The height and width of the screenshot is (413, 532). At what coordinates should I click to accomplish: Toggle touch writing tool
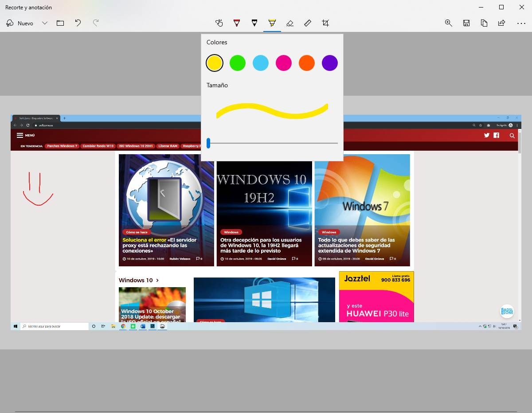coord(219,23)
